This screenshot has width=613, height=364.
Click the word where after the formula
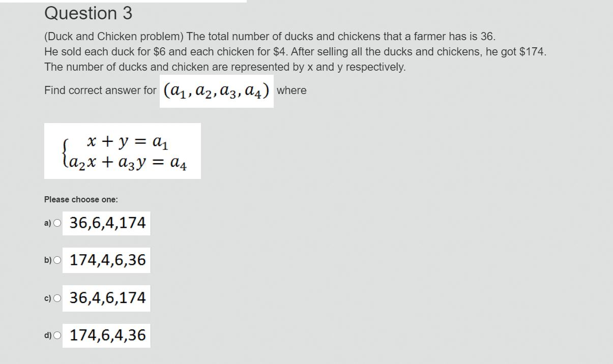(293, 90)
